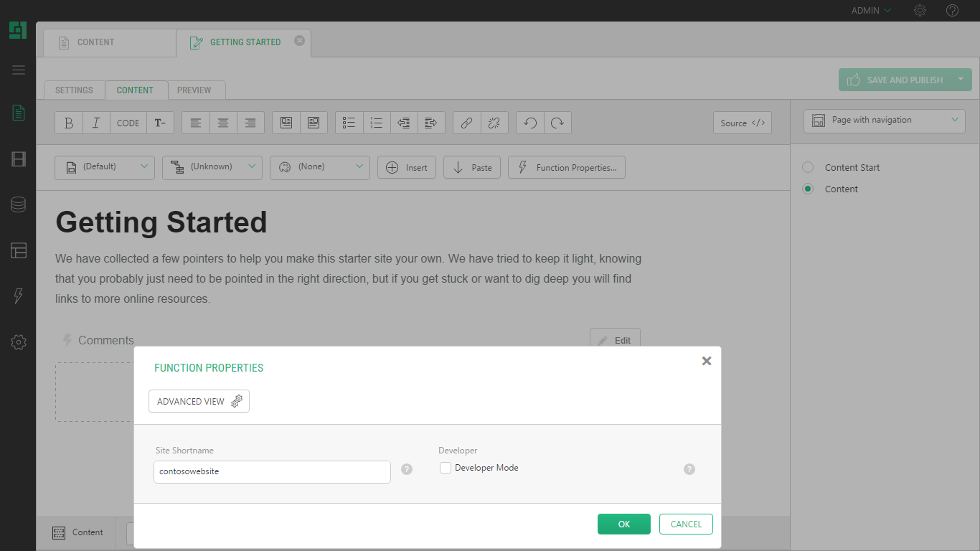Switch to the Preview tab
This screenshot has height=551, width=980.
pos(194,90)
